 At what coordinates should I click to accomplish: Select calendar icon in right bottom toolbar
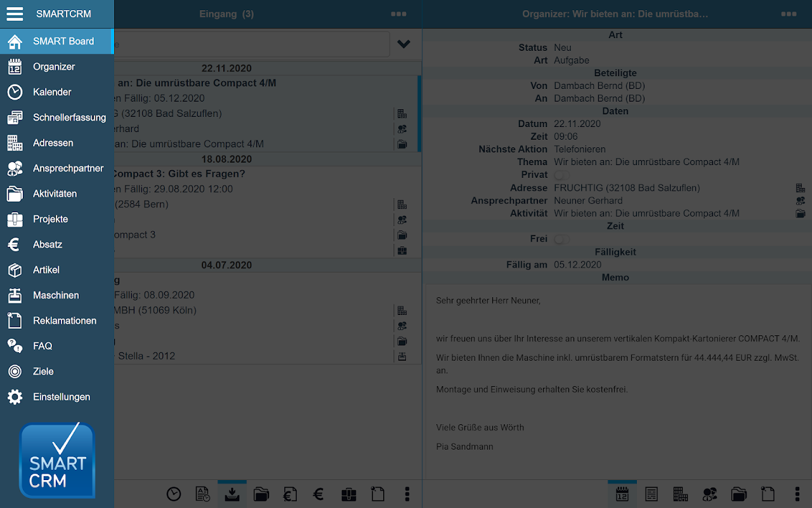click(x=622, y=494)
